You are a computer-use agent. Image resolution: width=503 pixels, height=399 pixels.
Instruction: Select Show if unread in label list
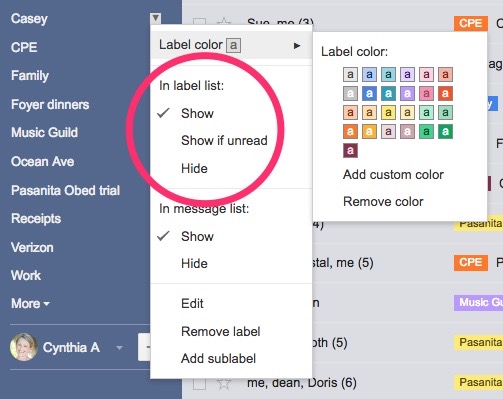[x=224, y=140]
